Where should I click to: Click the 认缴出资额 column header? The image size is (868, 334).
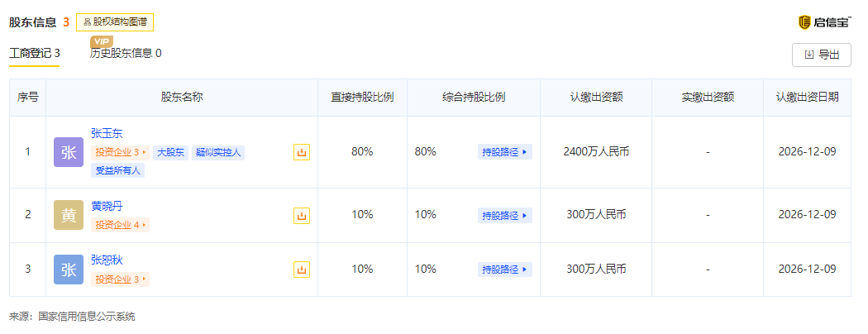596,98
